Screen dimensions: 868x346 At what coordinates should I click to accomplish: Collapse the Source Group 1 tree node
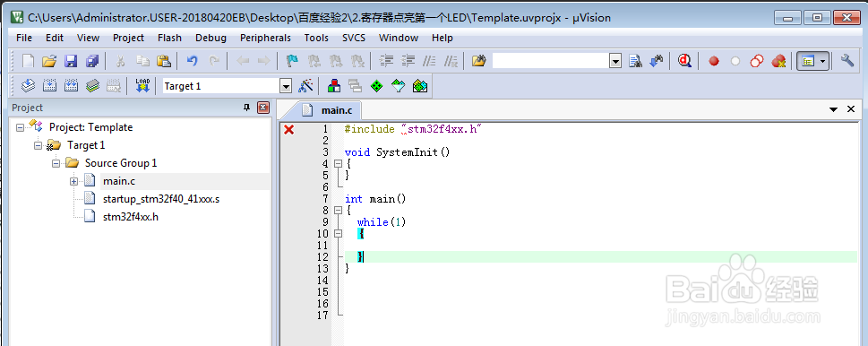click(x=56, y=163)
